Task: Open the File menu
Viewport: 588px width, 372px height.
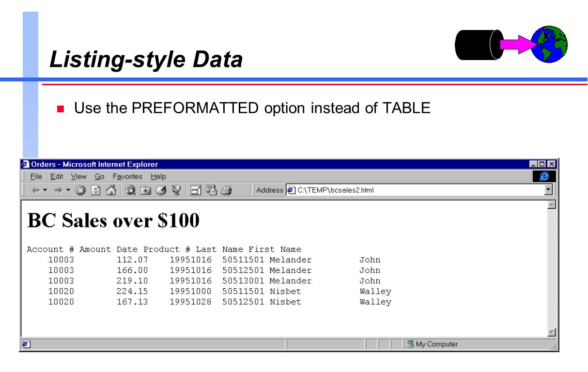Action: pos(36,176)
